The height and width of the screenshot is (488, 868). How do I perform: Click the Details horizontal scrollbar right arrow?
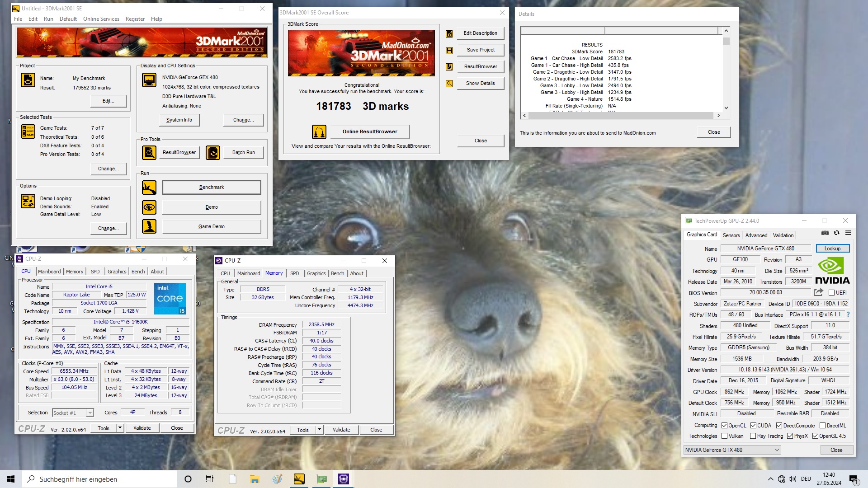(718, 116)
